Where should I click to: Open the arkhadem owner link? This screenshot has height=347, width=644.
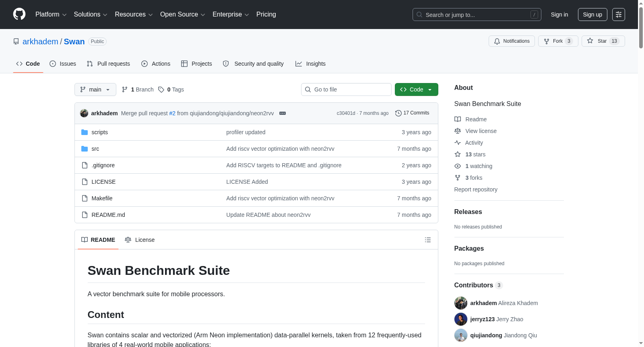point(40,42)
